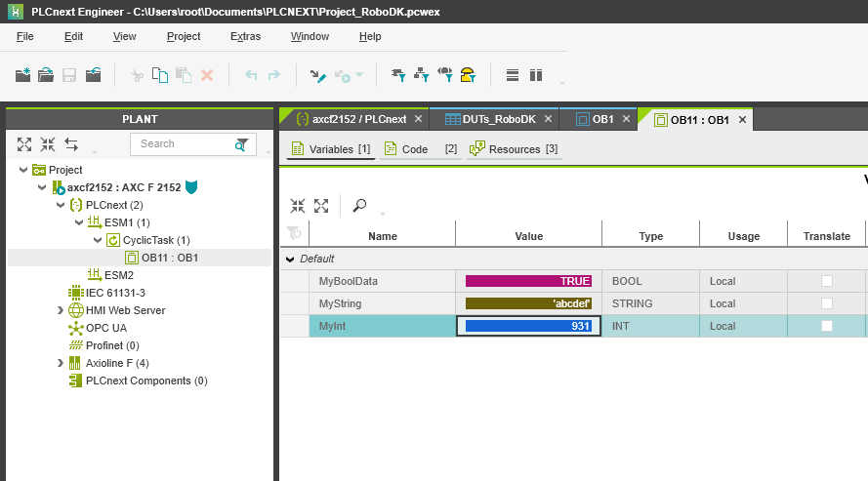Viewport: 868px width, 481px height.
Task: Click the network hierarchy filter icon
Action: point(421,75)
